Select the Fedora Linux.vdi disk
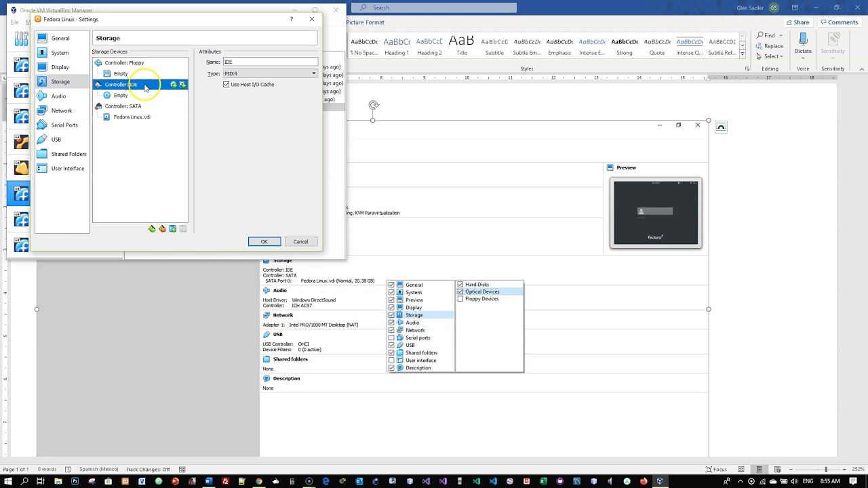 pyautogui.click(x=140, y=117)
